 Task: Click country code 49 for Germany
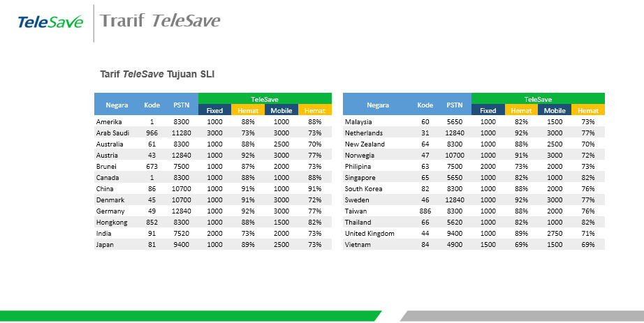[152, 211]
